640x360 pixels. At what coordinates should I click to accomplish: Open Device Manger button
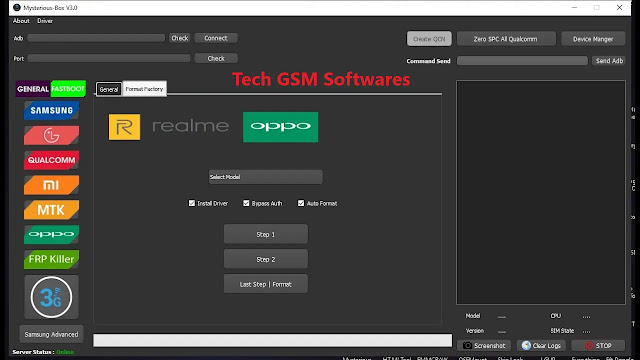point(593,39)
